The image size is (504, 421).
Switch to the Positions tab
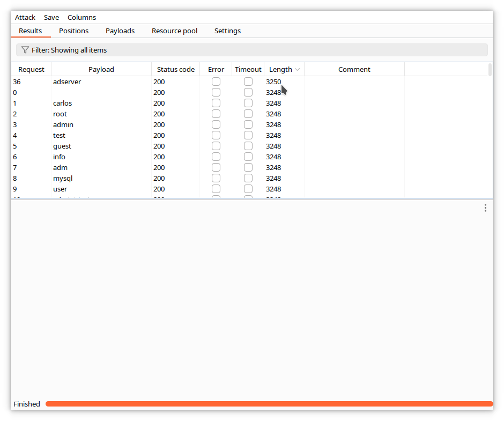click(x=73, y=31)
